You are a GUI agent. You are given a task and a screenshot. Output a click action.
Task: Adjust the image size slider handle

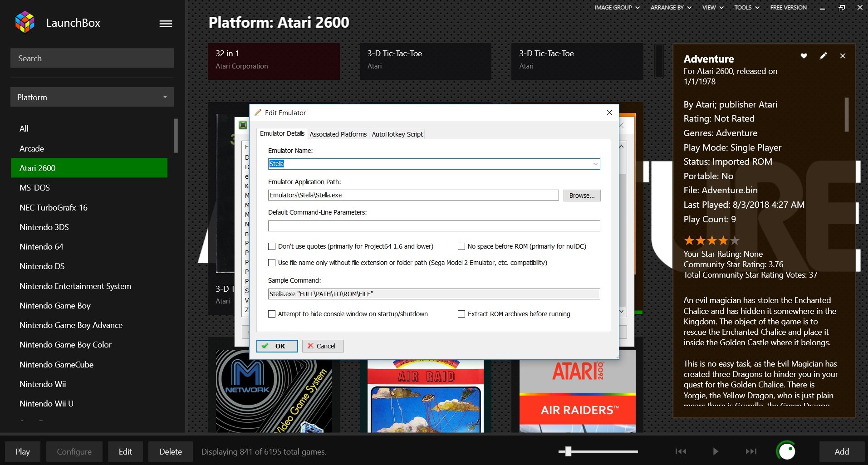coord(568,451)
